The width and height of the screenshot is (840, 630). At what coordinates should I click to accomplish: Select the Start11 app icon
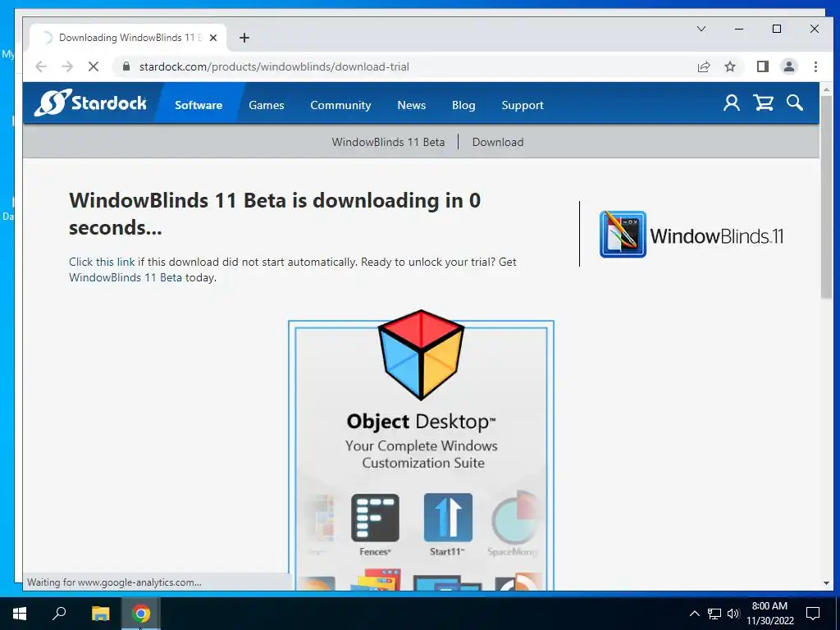[448, 518]
